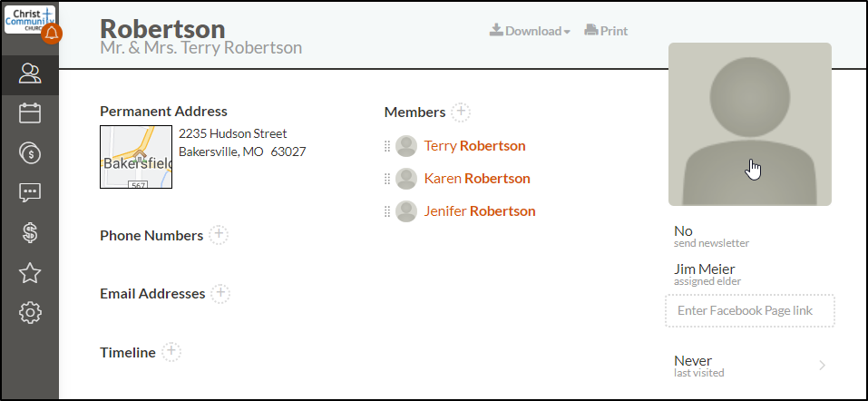Print the Robertson family record
868x401 pixels.
[x=606, y=31]
